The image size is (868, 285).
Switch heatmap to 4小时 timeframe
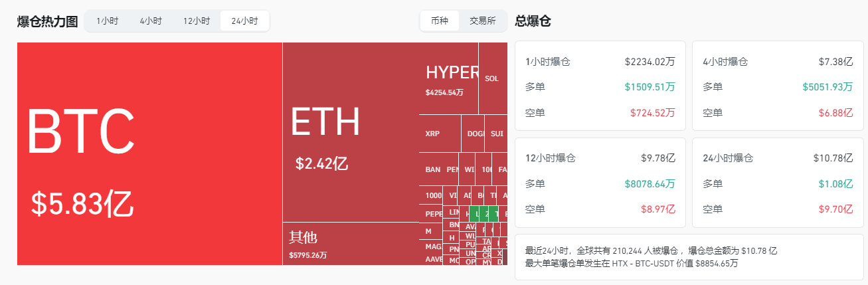[x=151, y=21]
